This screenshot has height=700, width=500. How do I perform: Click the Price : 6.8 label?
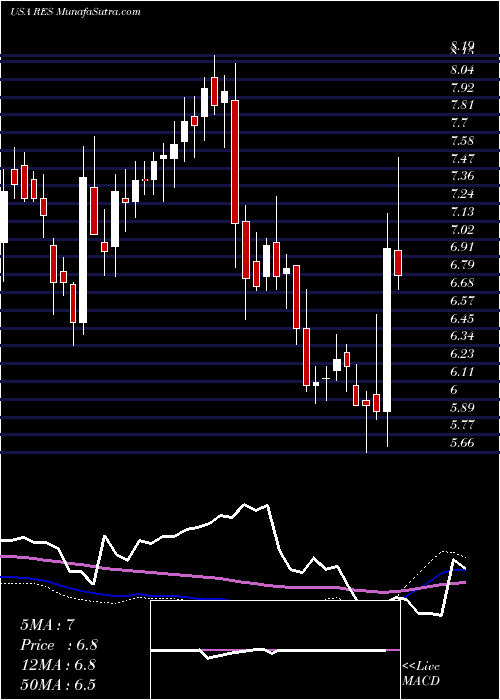point(59,645)
